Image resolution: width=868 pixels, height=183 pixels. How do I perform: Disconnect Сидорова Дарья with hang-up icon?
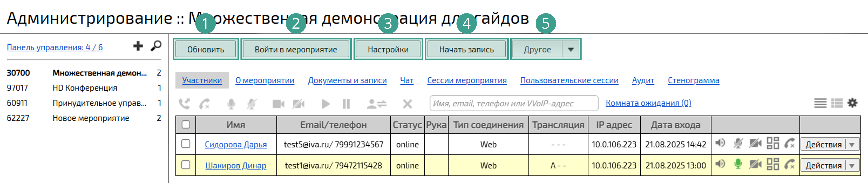click(789, 144)
